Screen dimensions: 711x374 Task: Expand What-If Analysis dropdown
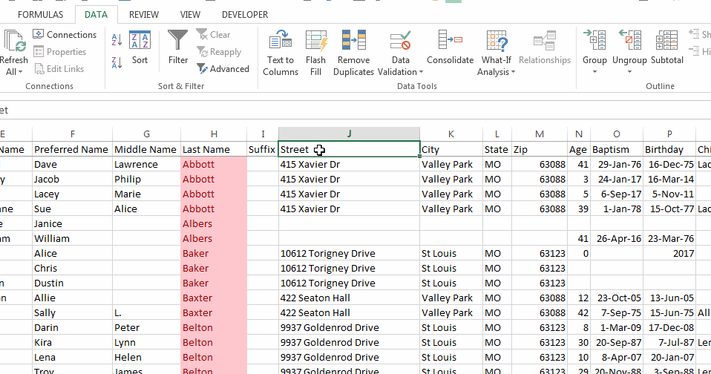(513, 72)
